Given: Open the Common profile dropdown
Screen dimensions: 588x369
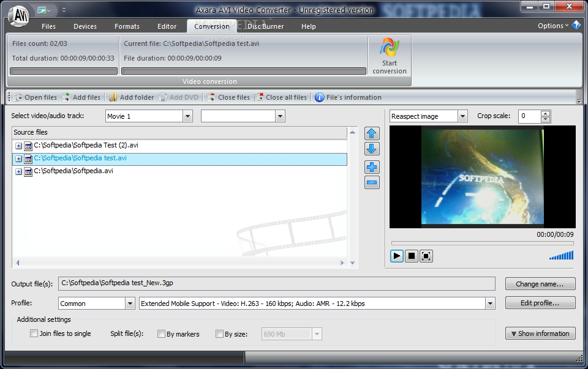Looking at the screenshot, I should (130, 303).
